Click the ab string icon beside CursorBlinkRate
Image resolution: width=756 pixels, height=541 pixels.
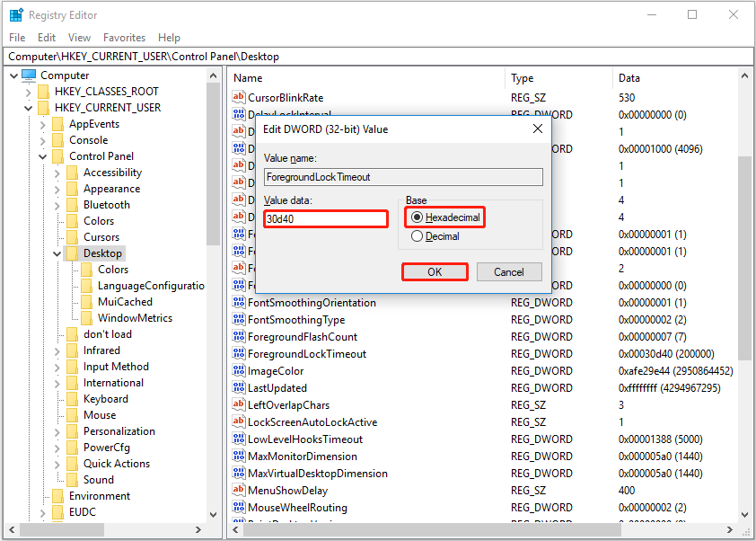238,97
